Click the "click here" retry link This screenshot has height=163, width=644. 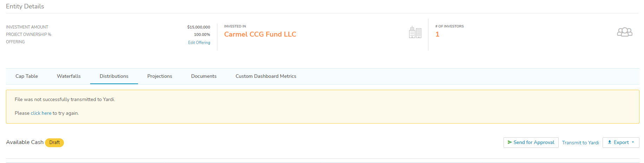tap(41, 113)
